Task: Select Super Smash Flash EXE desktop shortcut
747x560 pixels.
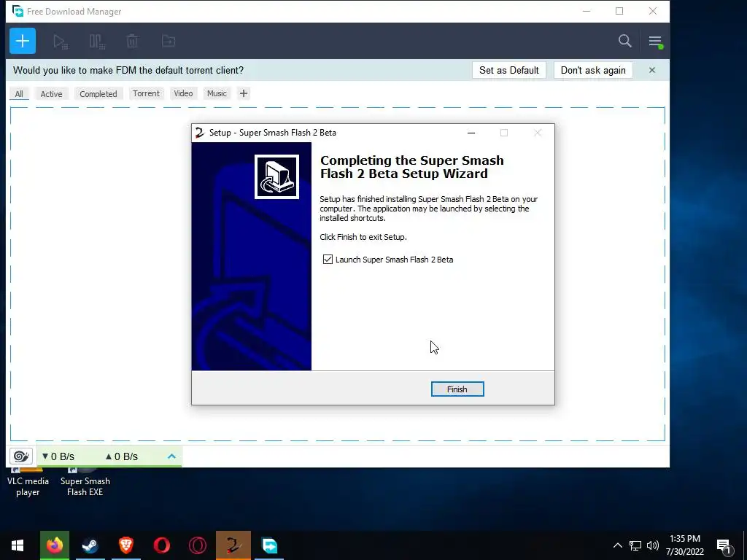Action: (85, 483)
